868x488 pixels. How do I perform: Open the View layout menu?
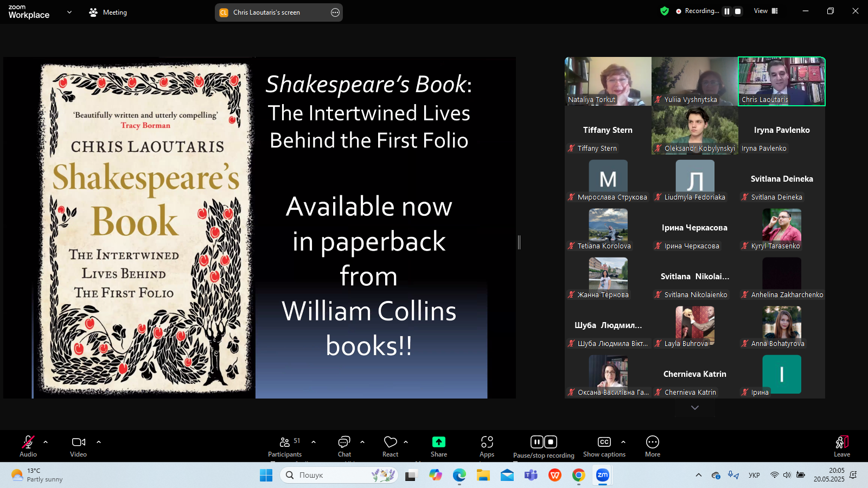point(765,11)
